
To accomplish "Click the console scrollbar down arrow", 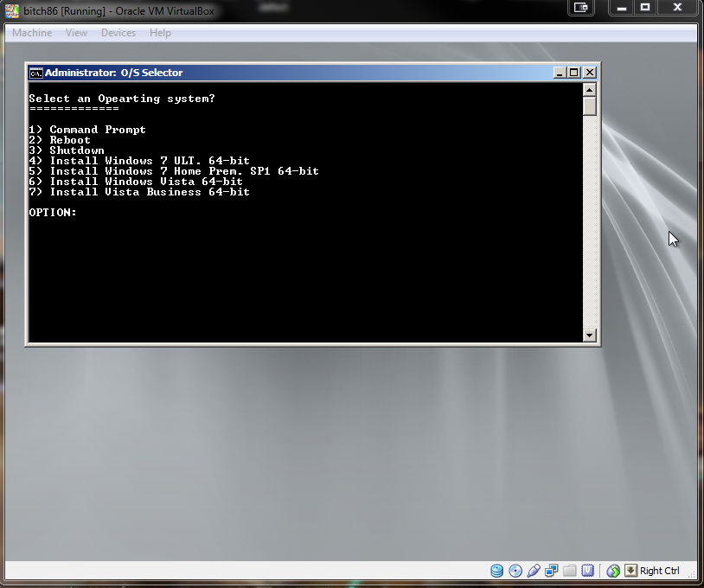I will point(590,335).
